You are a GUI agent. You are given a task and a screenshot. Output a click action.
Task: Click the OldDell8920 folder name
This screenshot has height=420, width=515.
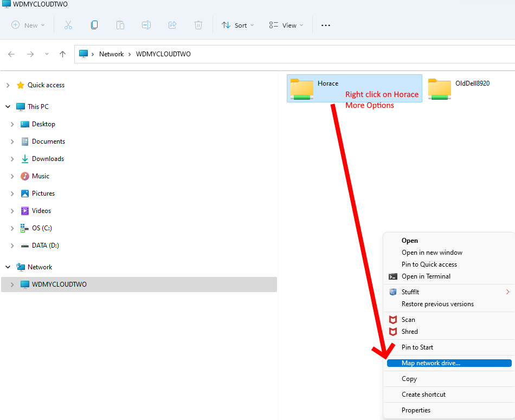(472, 83)
